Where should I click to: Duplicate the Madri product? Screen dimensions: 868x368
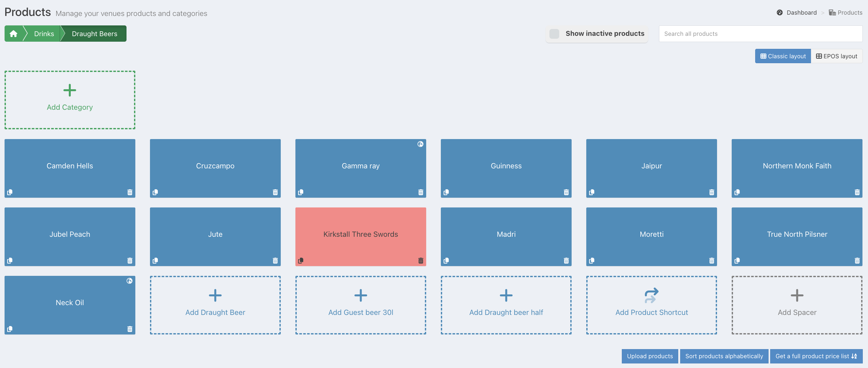pyautogui.click(x=446, y=261)
